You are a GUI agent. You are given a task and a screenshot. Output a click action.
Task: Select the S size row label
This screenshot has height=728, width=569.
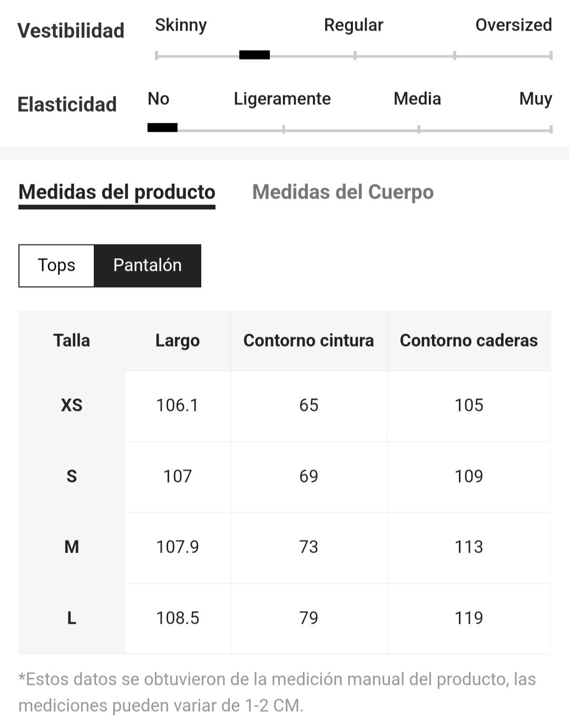[72, 477]
